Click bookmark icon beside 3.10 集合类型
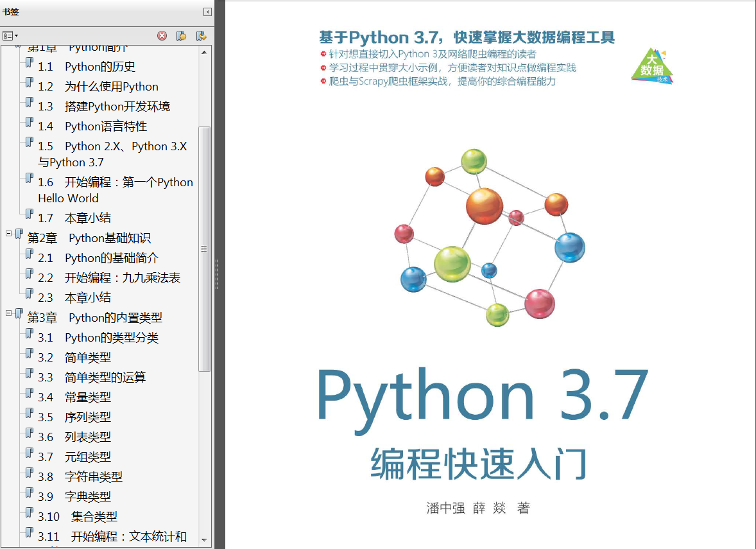 pos(30,513)
